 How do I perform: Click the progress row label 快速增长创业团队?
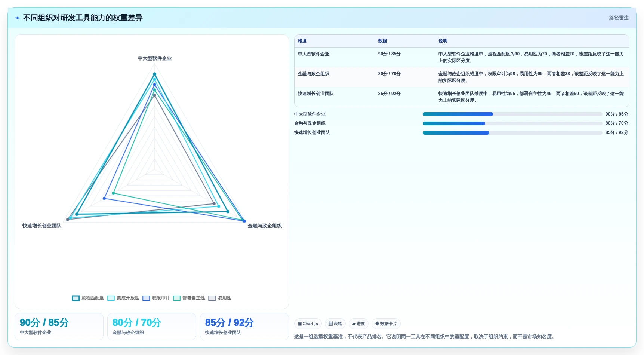pos(312,132)
